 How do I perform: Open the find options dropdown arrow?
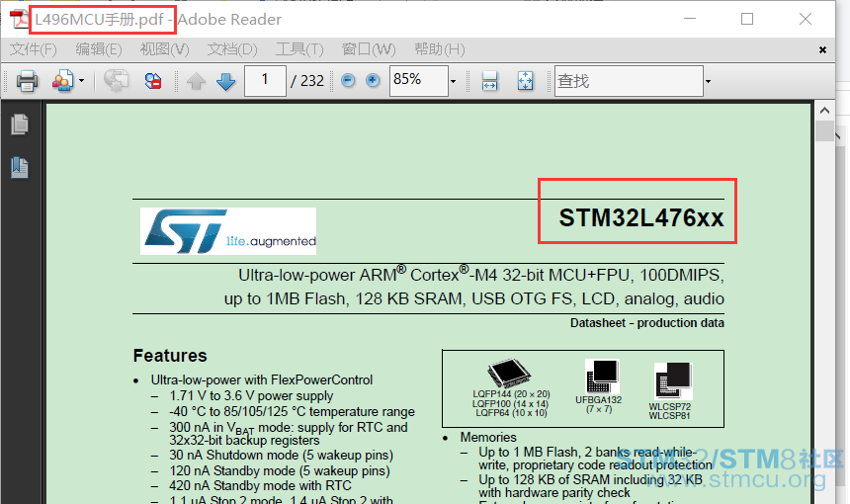click(x=708, y=81)
